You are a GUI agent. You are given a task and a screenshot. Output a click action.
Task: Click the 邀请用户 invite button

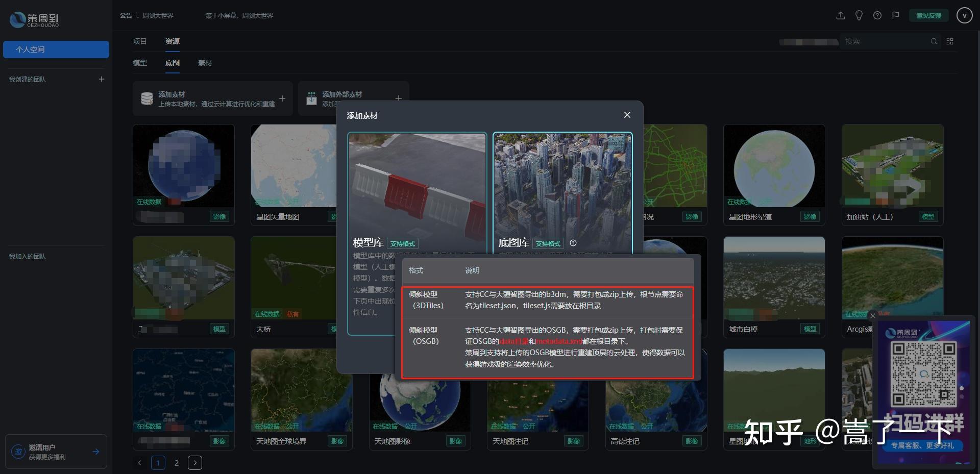coord(56,452)
